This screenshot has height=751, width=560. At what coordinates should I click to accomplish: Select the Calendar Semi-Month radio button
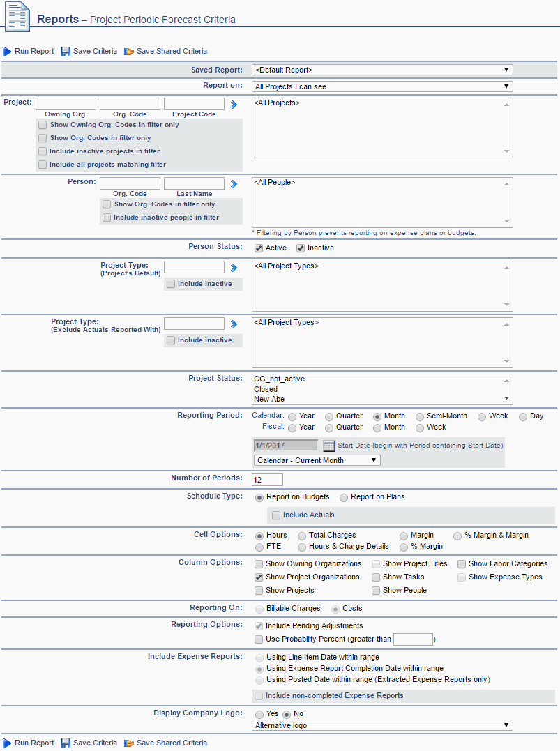tap(420, 417)
